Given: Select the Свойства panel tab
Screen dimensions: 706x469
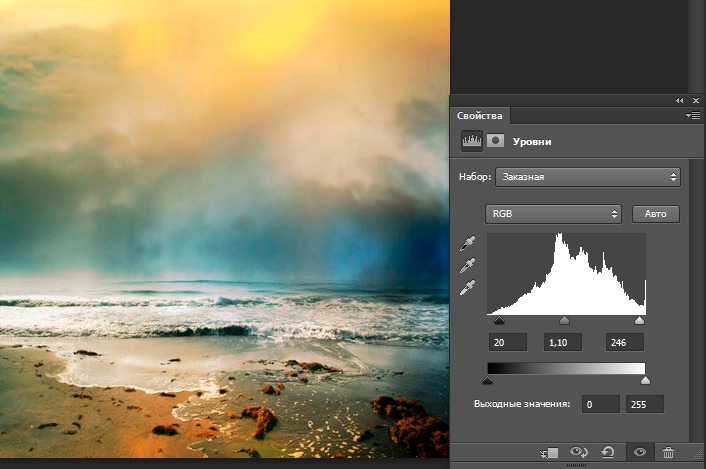Looking at the screenshot, I should [x=479, y=116].
